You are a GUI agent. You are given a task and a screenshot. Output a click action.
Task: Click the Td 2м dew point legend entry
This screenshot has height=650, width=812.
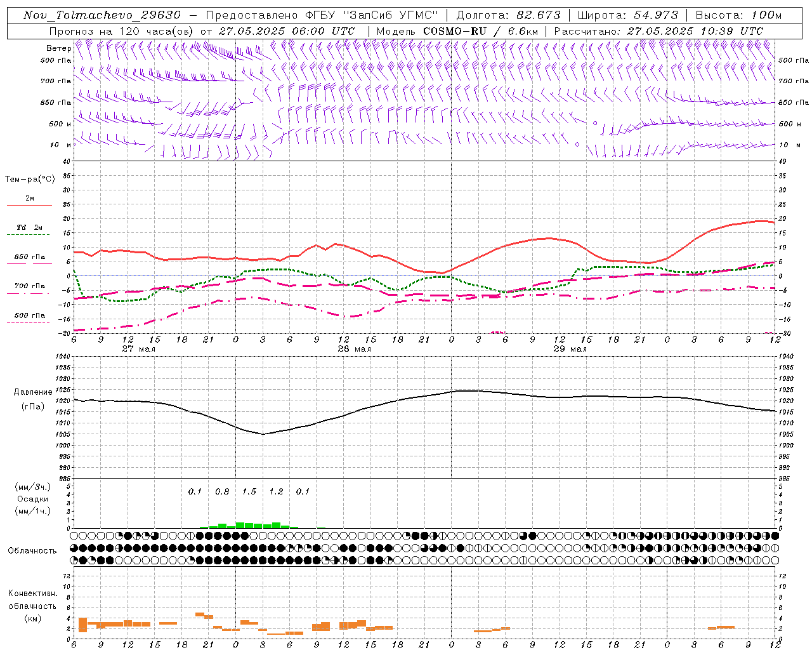tap(29, 230)
